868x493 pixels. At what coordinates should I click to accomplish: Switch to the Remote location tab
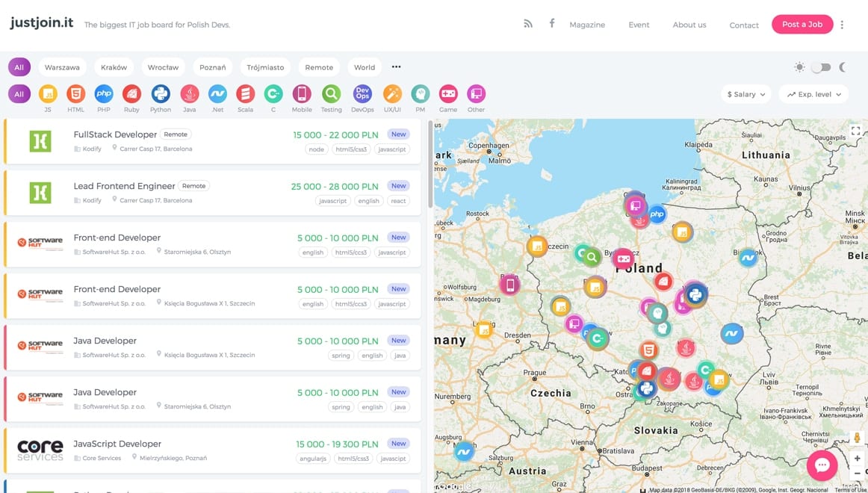coord(319,67)
